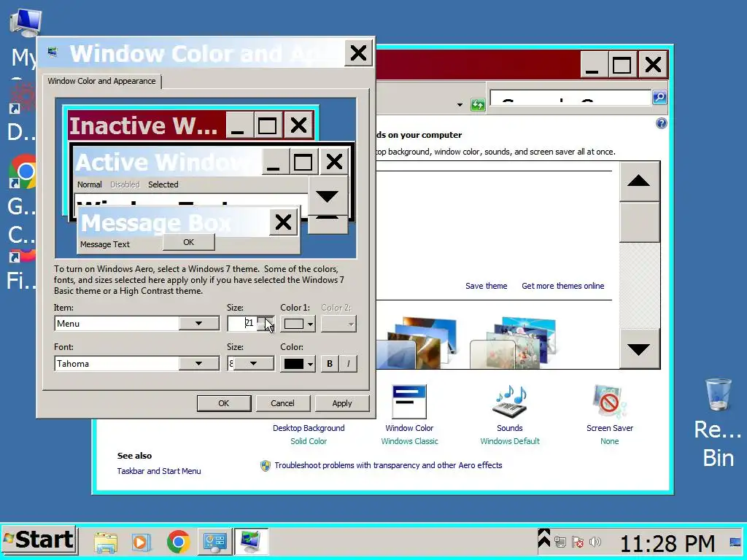Click the Personalization search input box
This screenshot has width=747, height=560.
pyautogui.click(x=570, y=98)
